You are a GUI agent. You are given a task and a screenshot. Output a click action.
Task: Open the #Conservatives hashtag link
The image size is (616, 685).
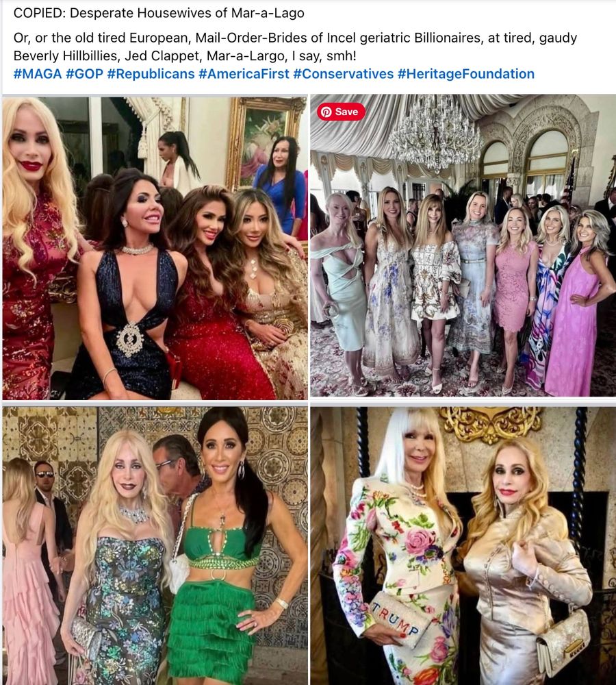pos(343,74)
